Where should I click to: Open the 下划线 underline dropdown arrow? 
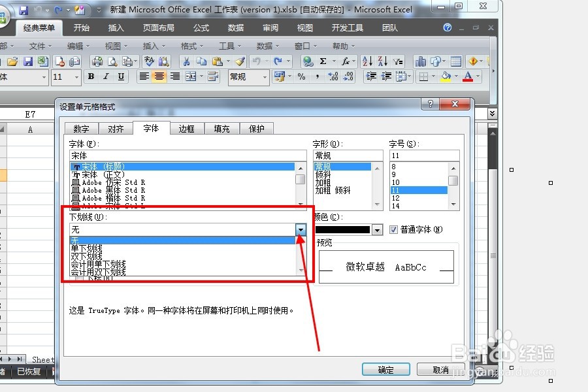tap(301, 229)
